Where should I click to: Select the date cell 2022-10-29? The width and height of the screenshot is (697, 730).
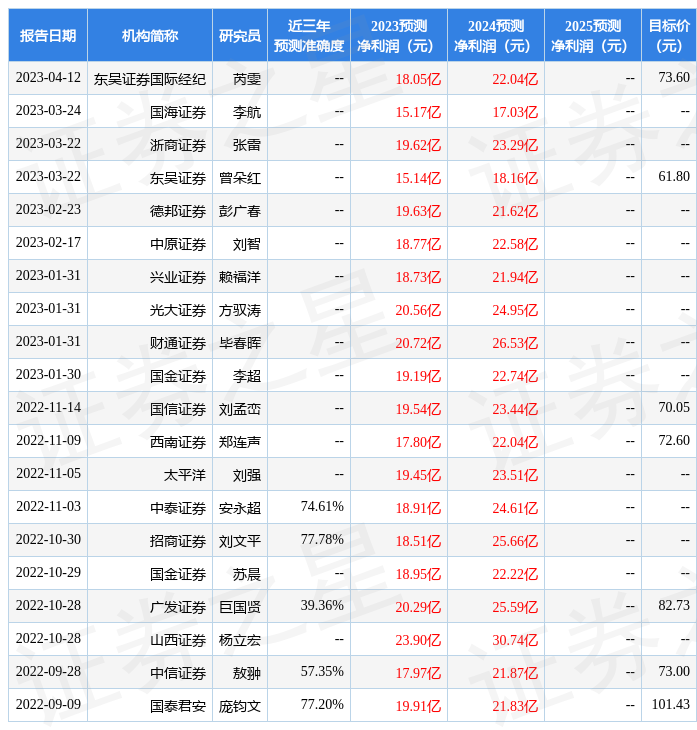point(48,573)
